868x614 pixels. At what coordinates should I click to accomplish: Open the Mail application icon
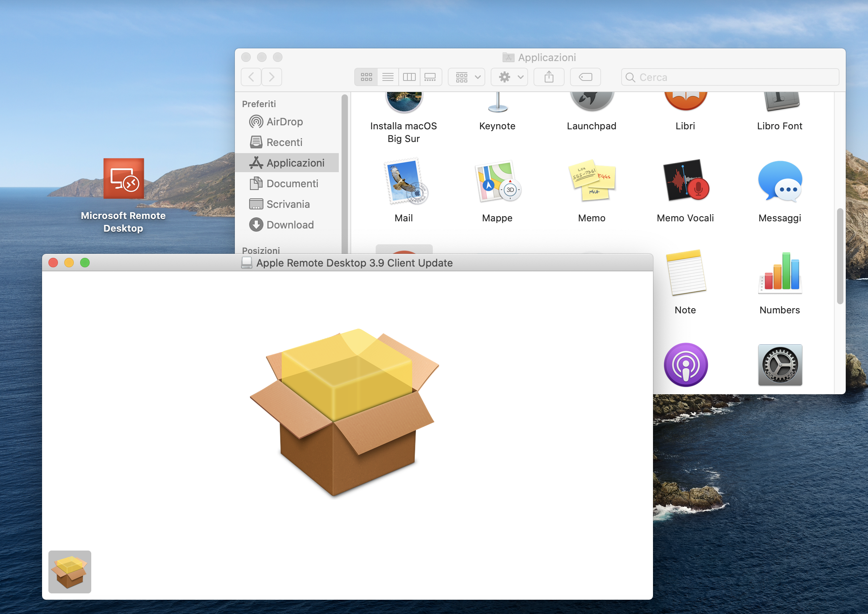[x=404, y=182]
